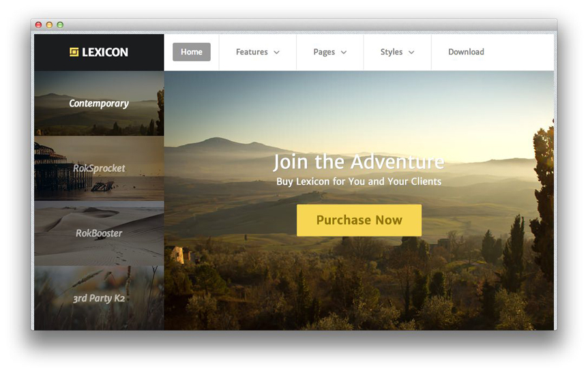Maximize window with the green button

[x=60, y=25]
